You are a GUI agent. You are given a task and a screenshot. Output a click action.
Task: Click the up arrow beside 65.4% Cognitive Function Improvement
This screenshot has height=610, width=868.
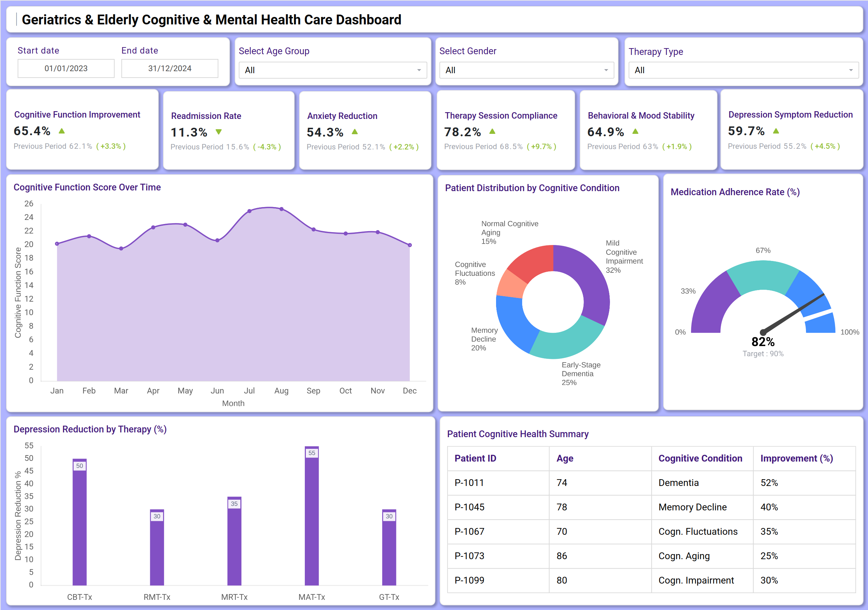[x=62, y=131]
